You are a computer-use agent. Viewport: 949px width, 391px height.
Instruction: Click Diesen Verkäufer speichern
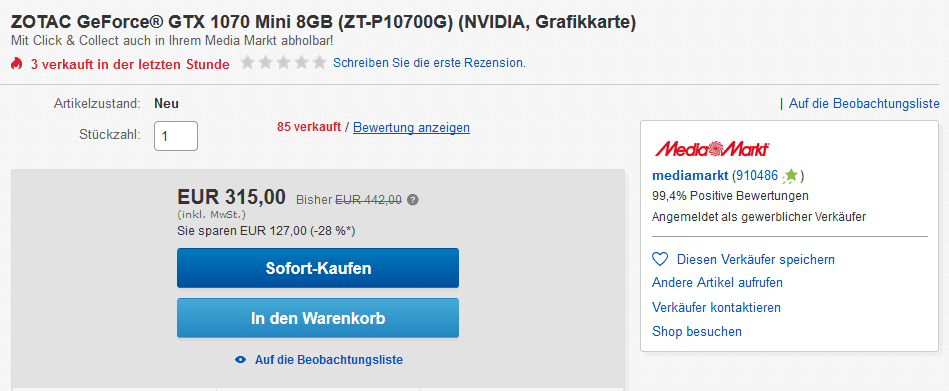pos(756,260)
